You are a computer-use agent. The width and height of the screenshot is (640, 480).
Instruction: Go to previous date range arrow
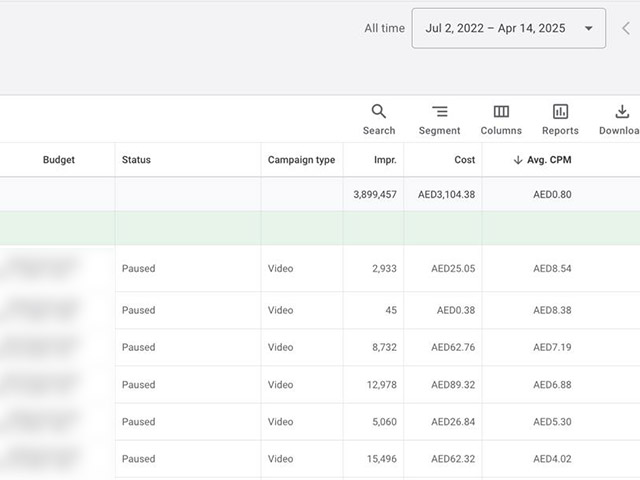coord(626,28)
